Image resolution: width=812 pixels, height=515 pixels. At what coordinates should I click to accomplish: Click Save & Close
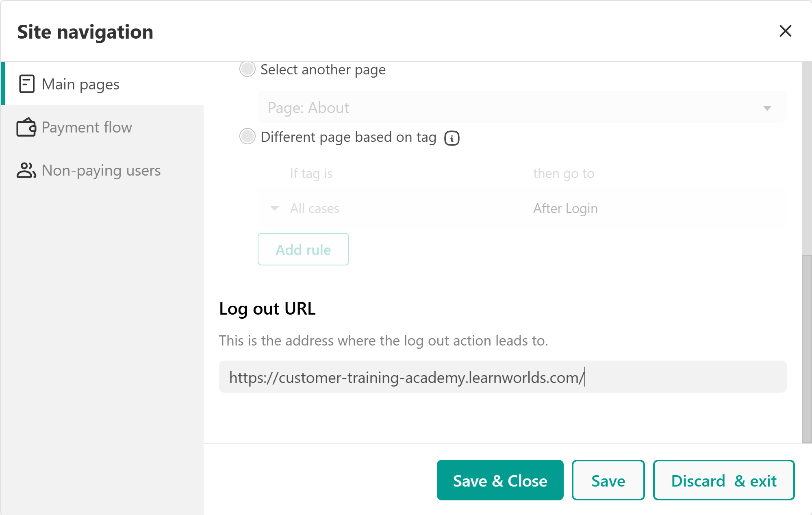point(500,480)
